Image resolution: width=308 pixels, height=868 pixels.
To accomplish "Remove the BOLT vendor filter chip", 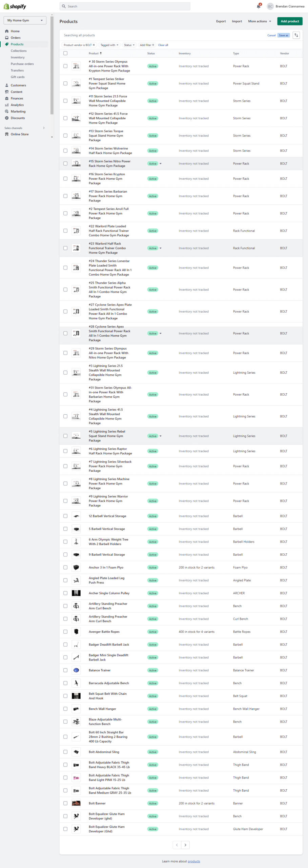I will pyautogui.click(x=94, y=45).
